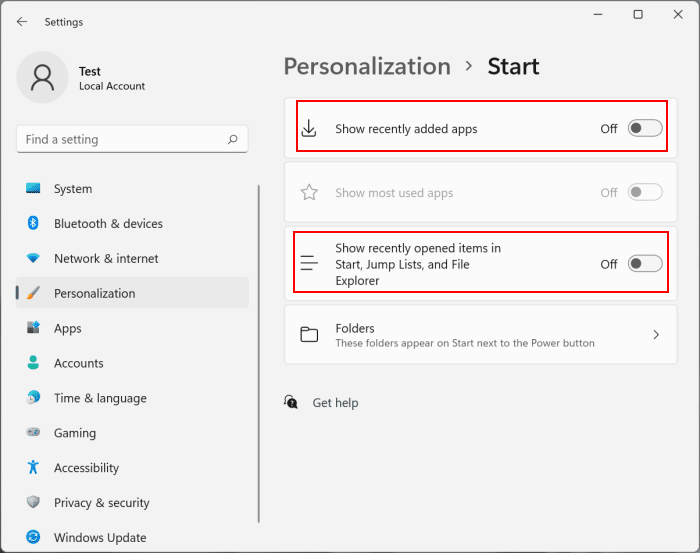The width and height of the screenshot is (700, 553).
Task: Click the Accessibility figure icon
Action: (x=33, y=467)
